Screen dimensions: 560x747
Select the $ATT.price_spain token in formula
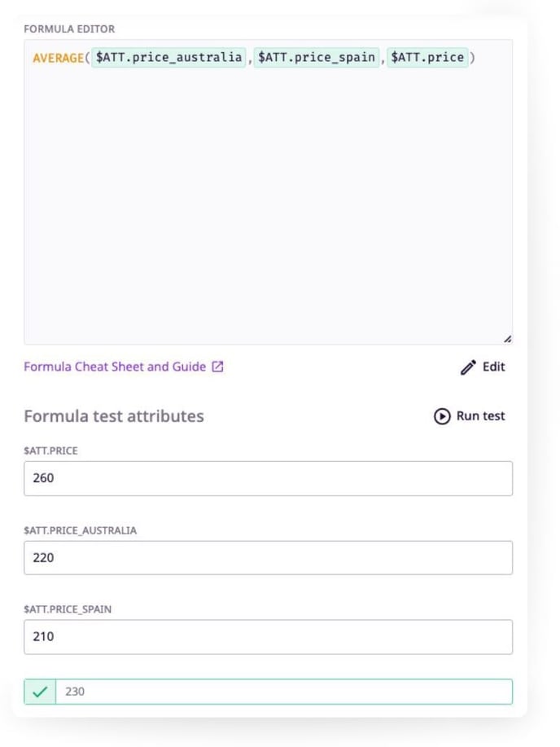click(x=317, y=58)
